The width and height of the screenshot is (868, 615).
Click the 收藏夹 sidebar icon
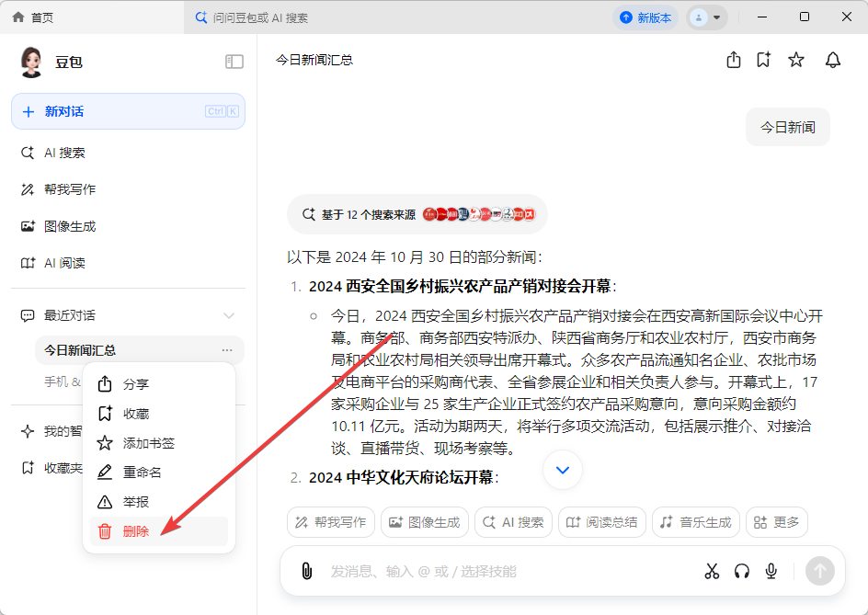(x=28, y=468)
